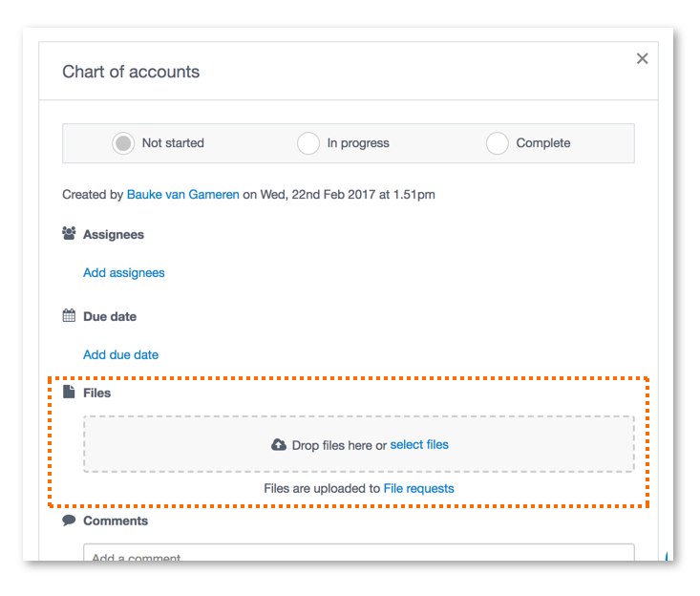Click the cloud upload icon
Image resolution: width=700 pixels, height=596 pixels.
click(279, 445)
